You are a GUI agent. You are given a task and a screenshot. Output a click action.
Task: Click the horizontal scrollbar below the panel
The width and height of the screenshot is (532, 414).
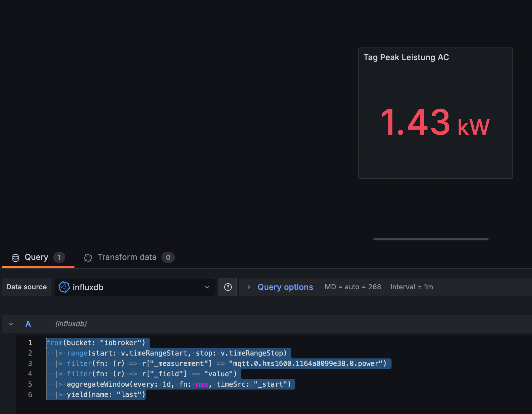click(431, 239)
